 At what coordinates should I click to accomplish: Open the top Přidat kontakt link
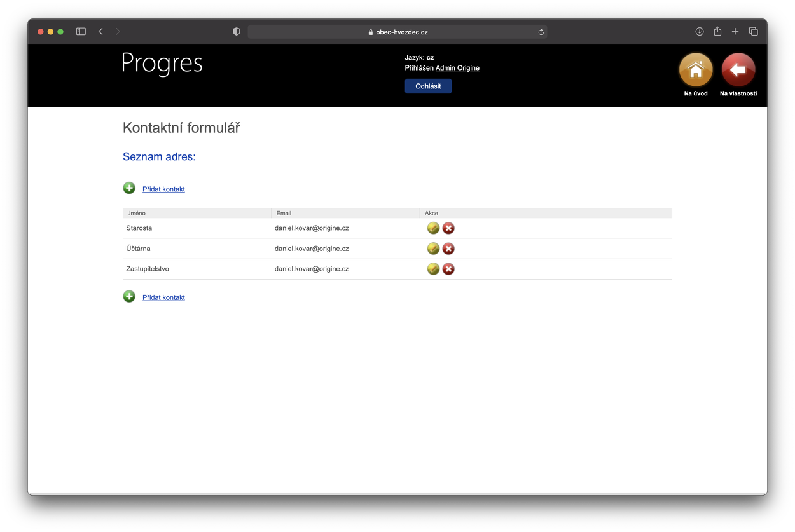(163, 189)
